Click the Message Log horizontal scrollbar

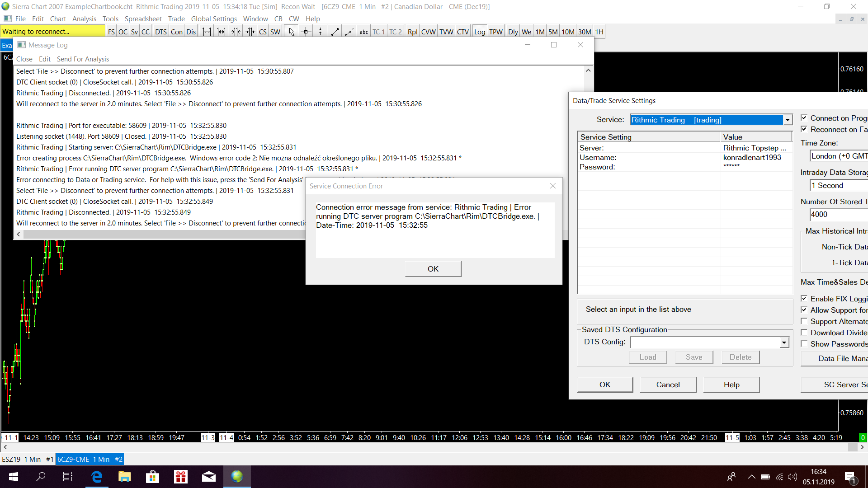point(163,234)
